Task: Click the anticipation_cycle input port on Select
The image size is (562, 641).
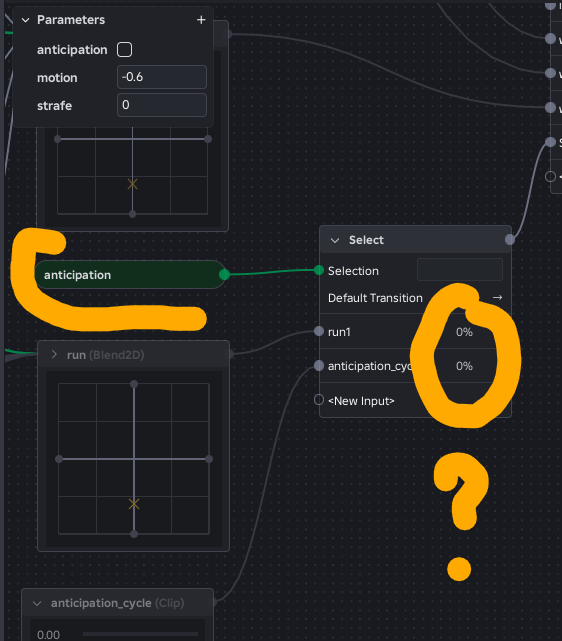Action: point(319,365)
